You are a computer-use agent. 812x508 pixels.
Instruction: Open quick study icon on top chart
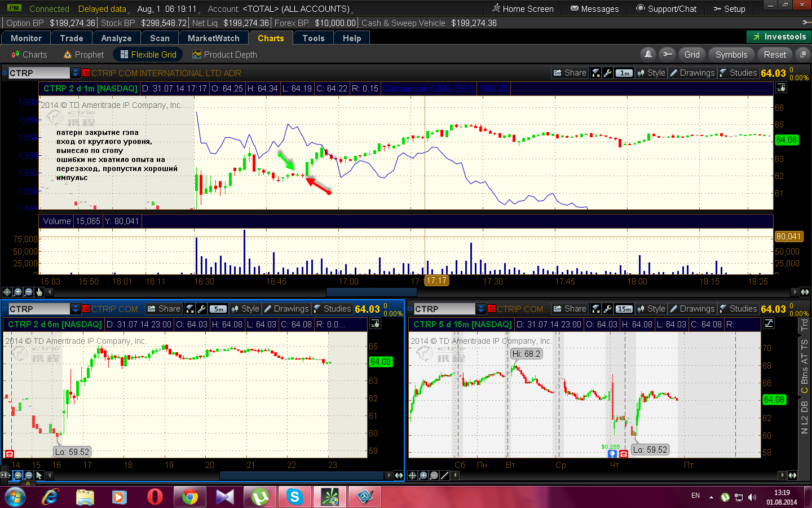click(596, 73)
